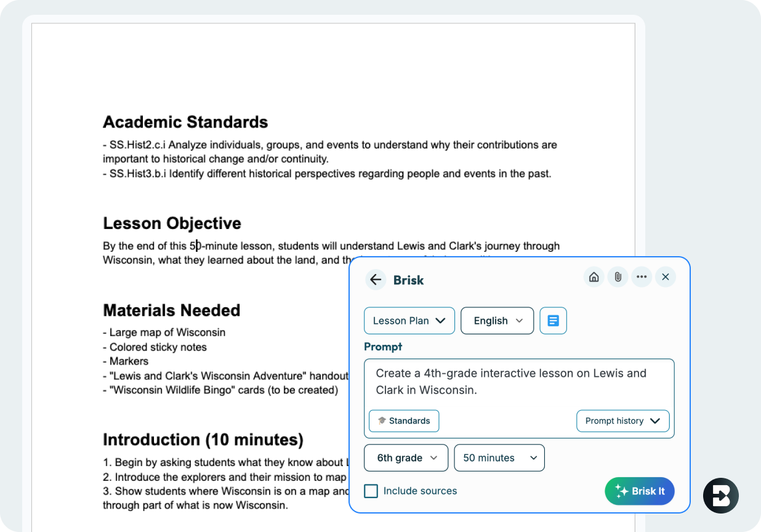Close the Brisk panel
761x532 pixels.
click(x=666, y=277)
